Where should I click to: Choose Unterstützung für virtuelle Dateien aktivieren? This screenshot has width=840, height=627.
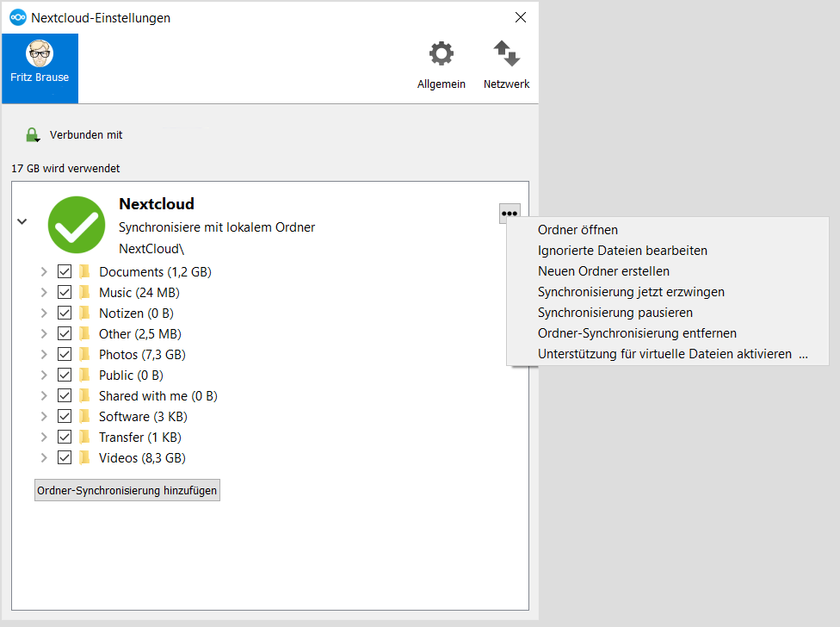(668, 354)
